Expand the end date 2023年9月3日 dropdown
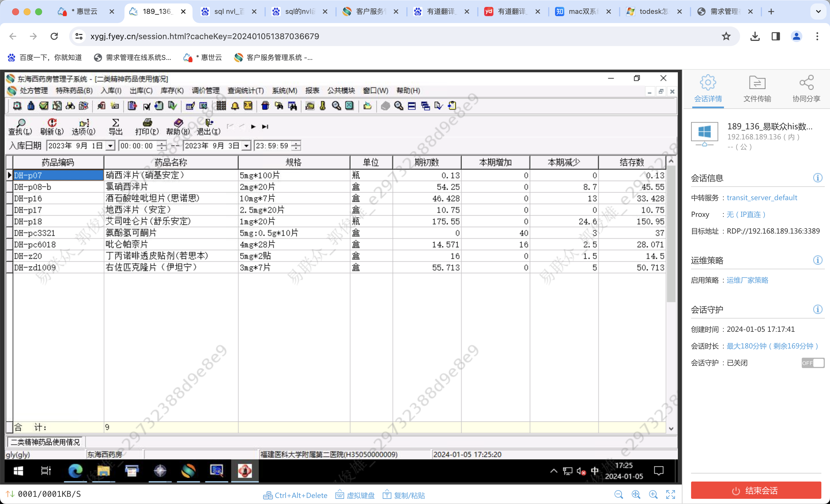The height and width of the screenshot is (504, 830). tap(247, 146)
